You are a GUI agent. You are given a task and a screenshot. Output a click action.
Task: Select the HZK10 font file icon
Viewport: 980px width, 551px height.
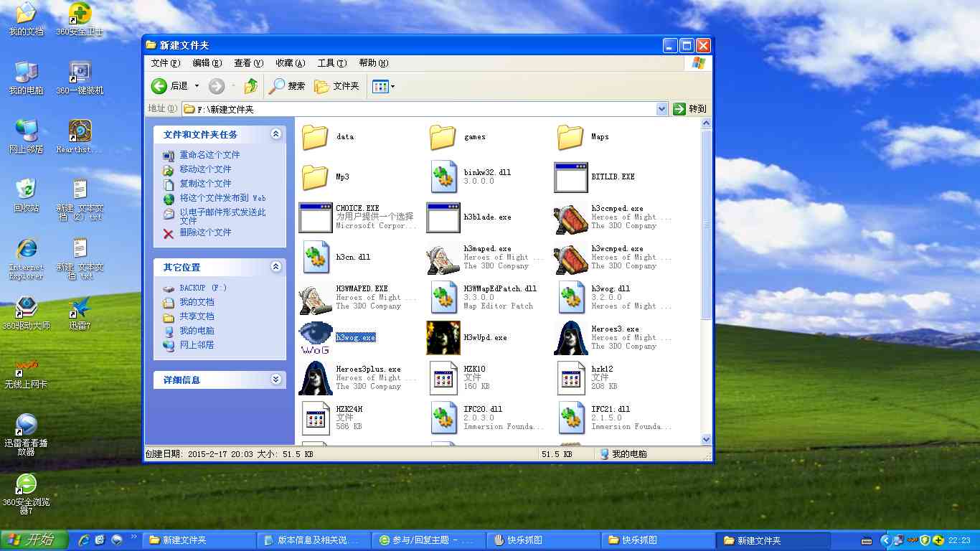(x=444, y=378)
